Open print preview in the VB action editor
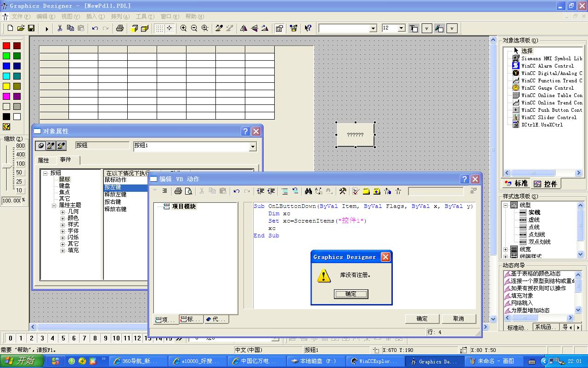 [188, 191]
